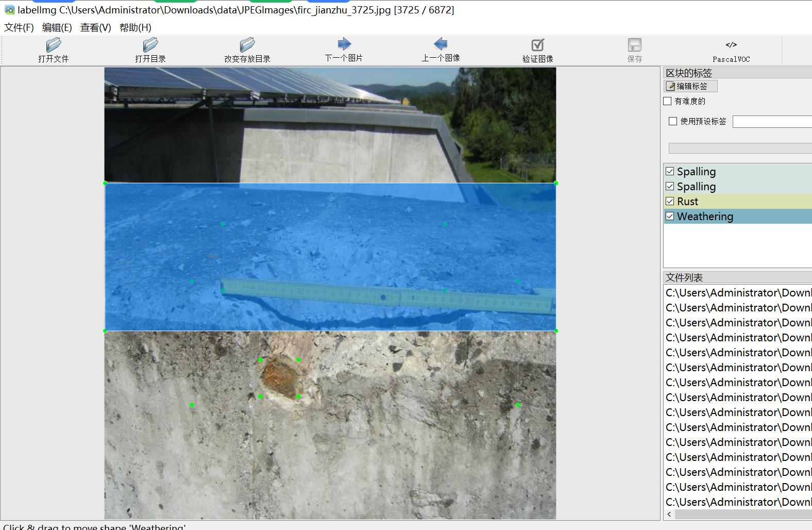Image resolution: width=812 pixels, height=530 pixels.
Task: Click the file list scroll-left arrow
Action: [669, 514]
